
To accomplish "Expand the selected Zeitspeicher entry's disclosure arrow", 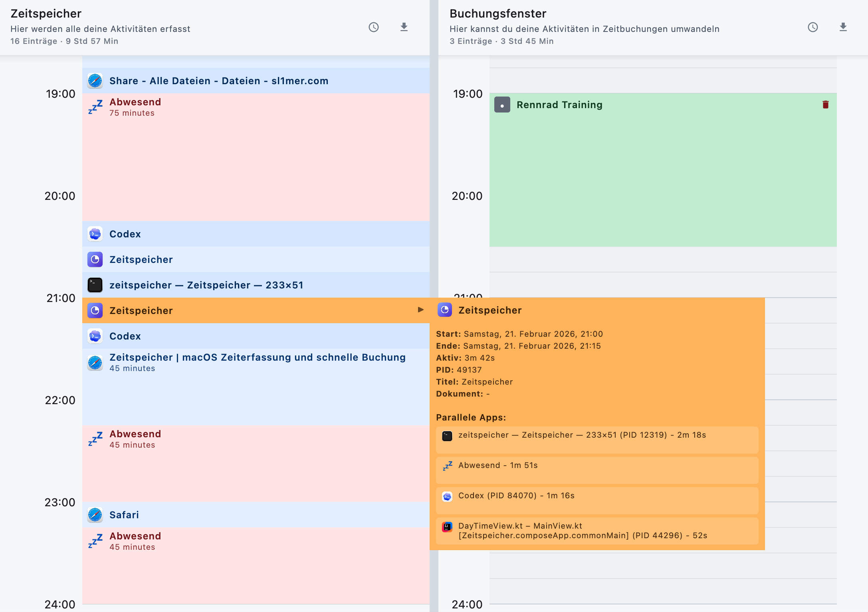I will point(420,309).
